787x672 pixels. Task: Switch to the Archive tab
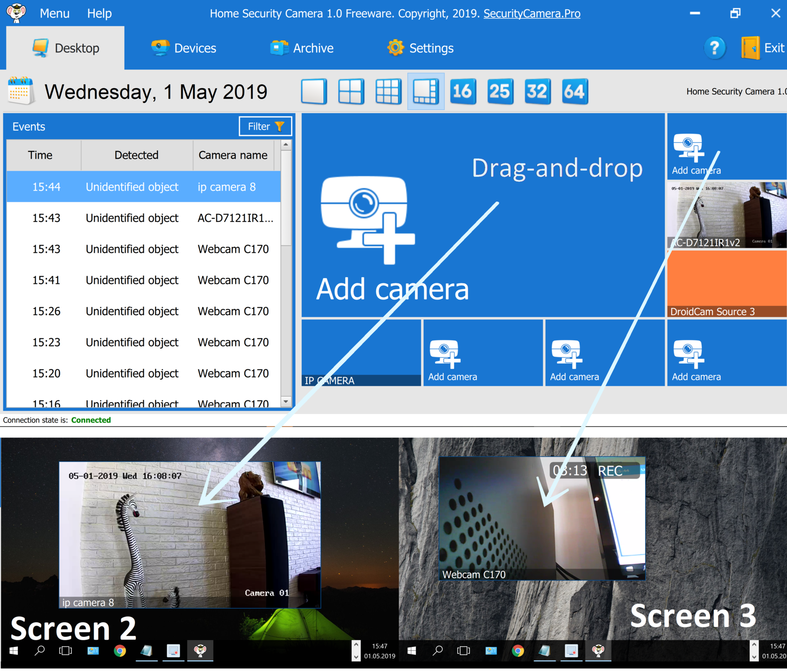[302, 48]
